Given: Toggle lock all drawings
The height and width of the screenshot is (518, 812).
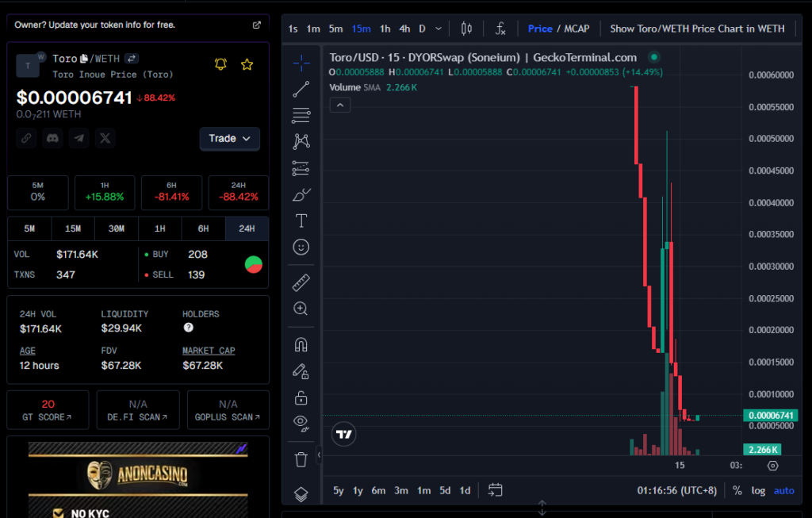Looking at the screenshot, I should point(301,397).
